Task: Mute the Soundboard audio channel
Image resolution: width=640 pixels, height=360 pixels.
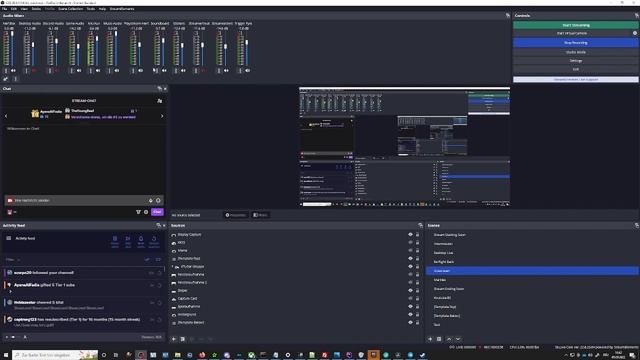Action: [x=164, y=71]
